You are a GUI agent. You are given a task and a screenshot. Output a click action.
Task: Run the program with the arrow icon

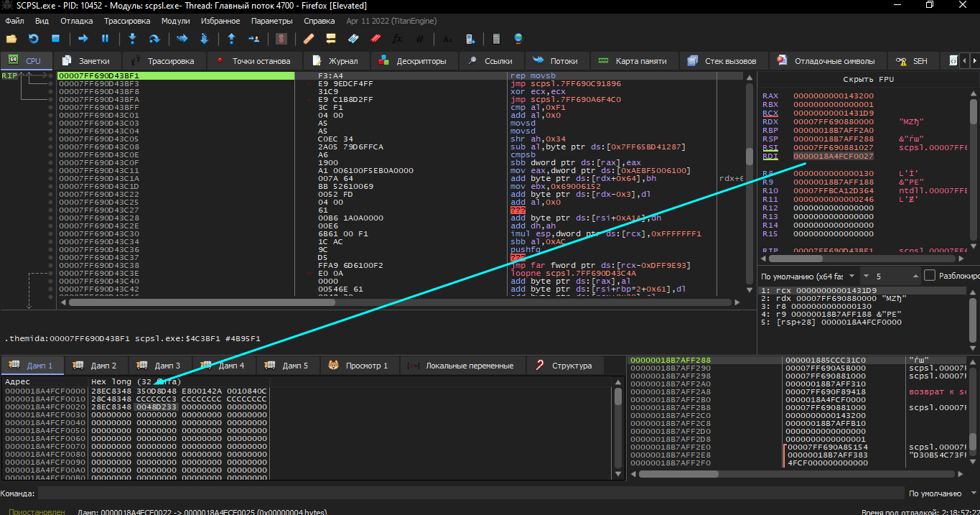click(x=83, y=38)
